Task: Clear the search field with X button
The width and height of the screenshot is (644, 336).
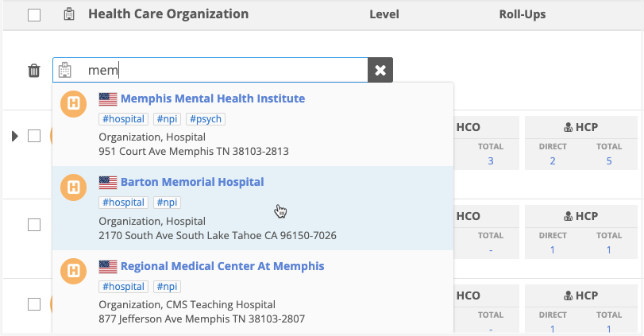Action: pos(380,70)
